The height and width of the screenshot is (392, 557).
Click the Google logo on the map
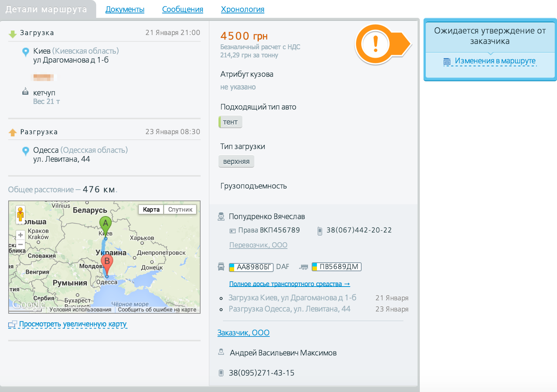point(28,304)
